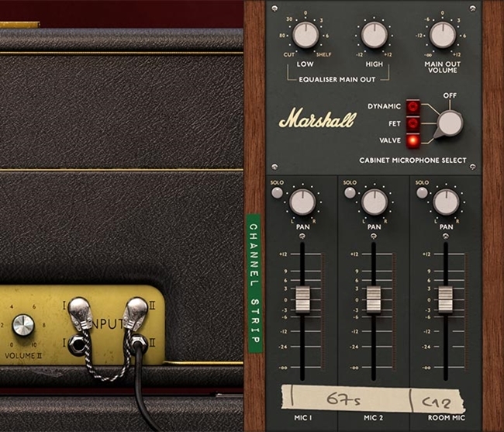Click the cabinet microphone select knob
This screenshot has height=432, width=504.
[449, 124]
